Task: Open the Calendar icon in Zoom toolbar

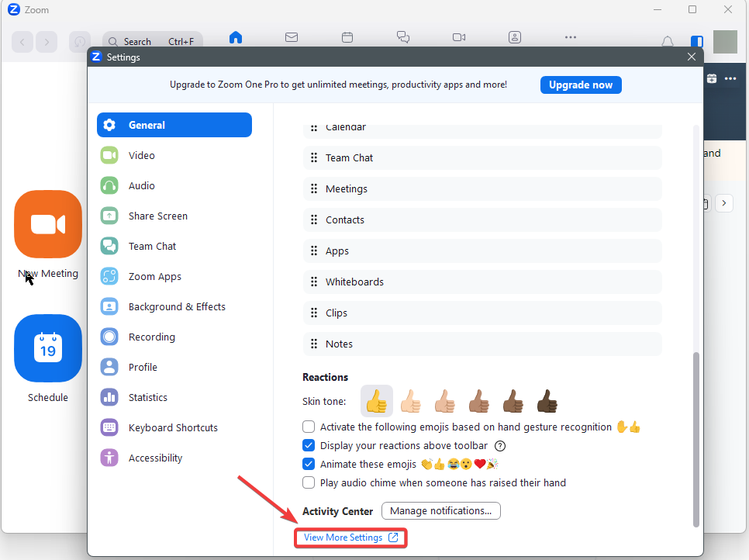Action: point(347,37)
